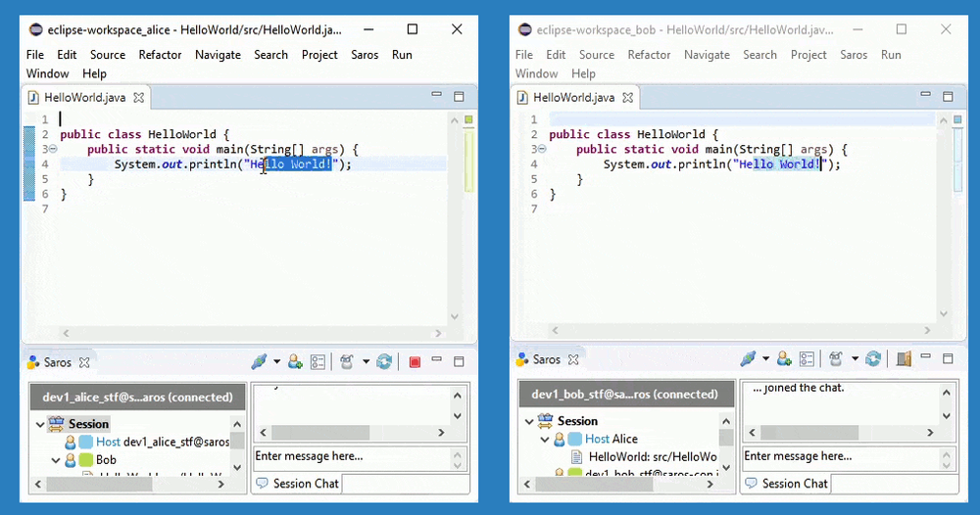Open Saros preferences icon in Bob's window
Image resolution: width=980 pixels, height=515 pixels.
coord(807,359)
